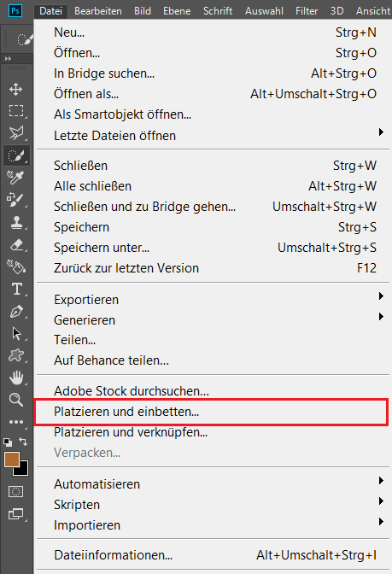Select the Zoom tool

coord(16,400)
